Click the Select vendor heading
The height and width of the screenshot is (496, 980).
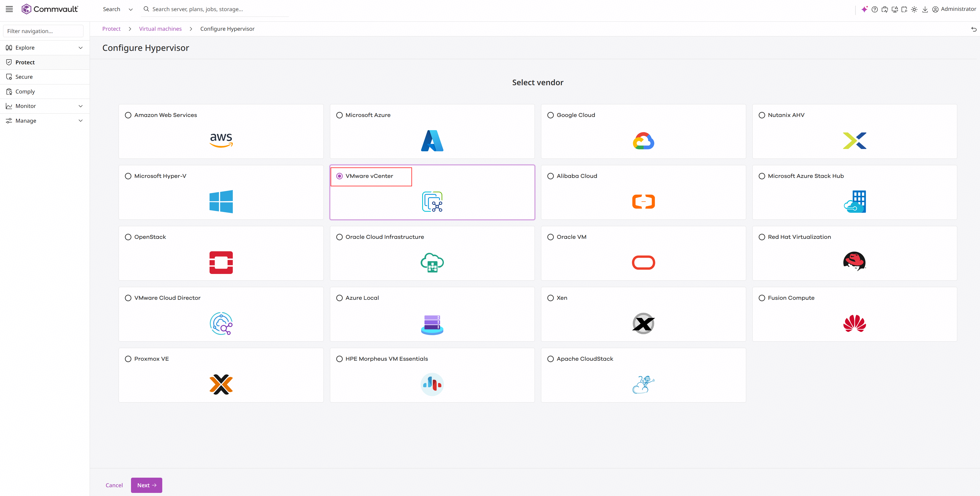pyautogui.click(x=538, y=82)
